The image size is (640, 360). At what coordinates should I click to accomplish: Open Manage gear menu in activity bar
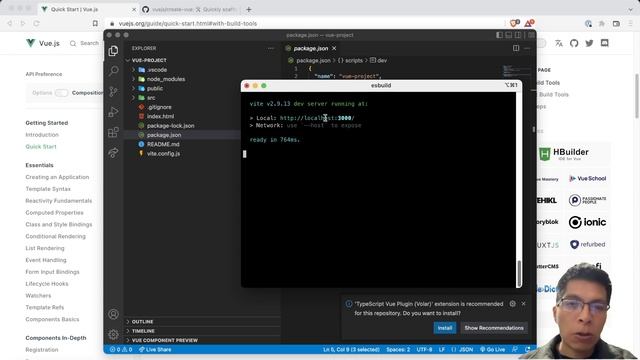(113, 334)
